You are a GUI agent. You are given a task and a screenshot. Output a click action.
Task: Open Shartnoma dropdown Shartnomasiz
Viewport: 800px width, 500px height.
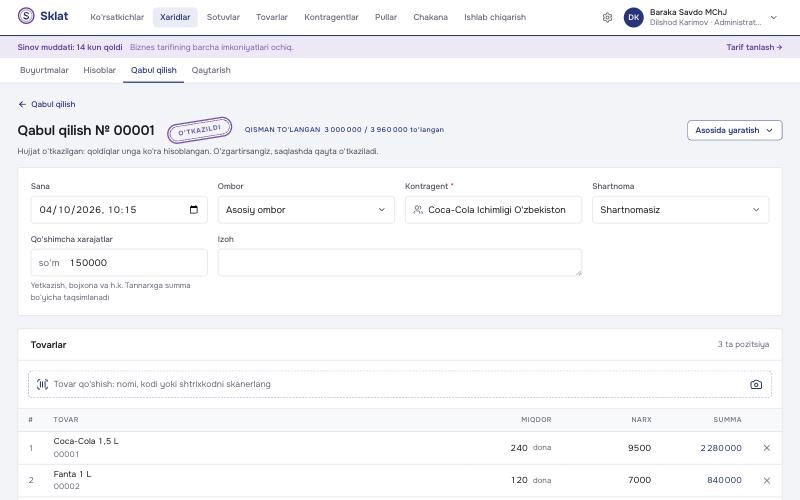click(x=680, y=210)
